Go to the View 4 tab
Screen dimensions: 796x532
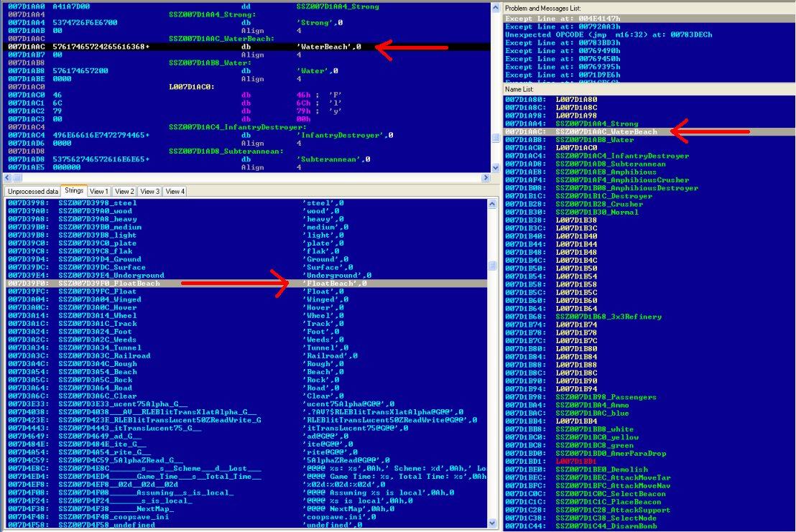[x=175, y=192]
